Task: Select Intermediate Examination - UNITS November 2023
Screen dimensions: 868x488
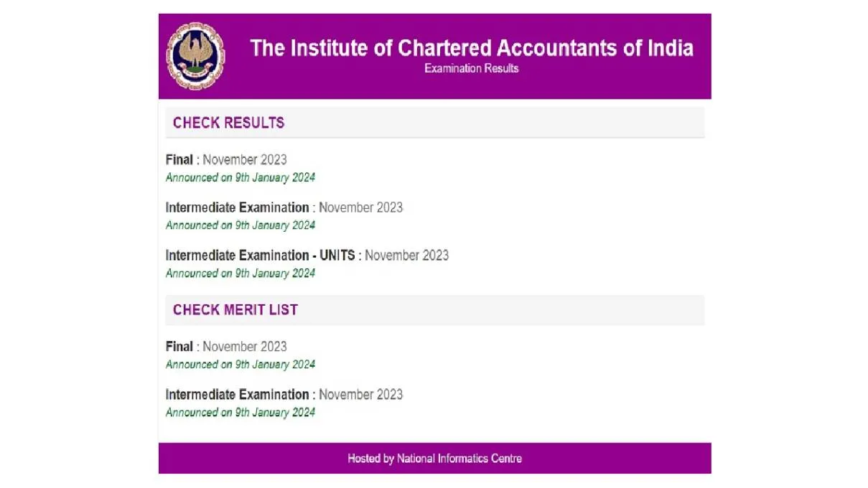Action: [307, 255]
